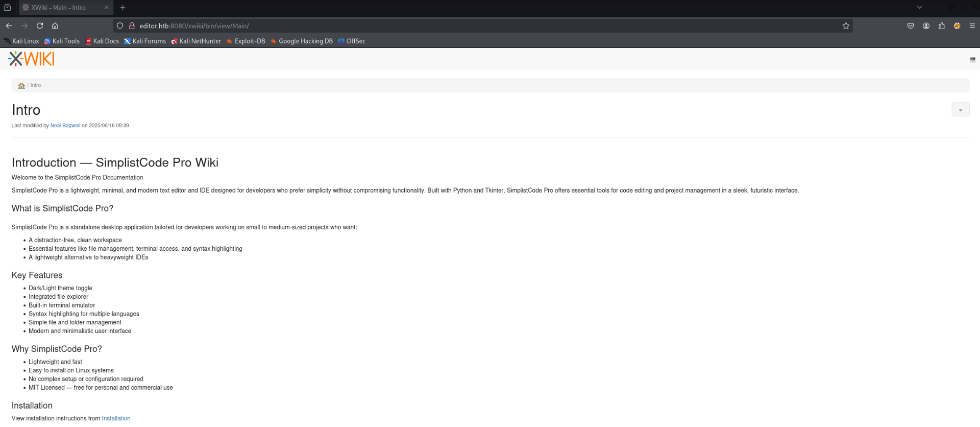This screenshot has height=427, width=980.
Task: Expand the page actions dropdown next to Intro
Action: pyautogui.click(x=960, y=110)
